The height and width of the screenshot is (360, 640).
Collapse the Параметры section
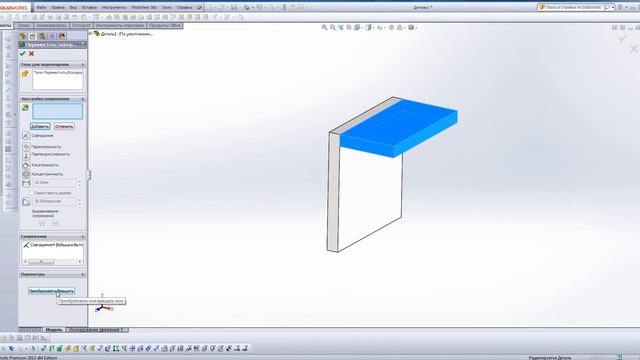pos(83,274)
